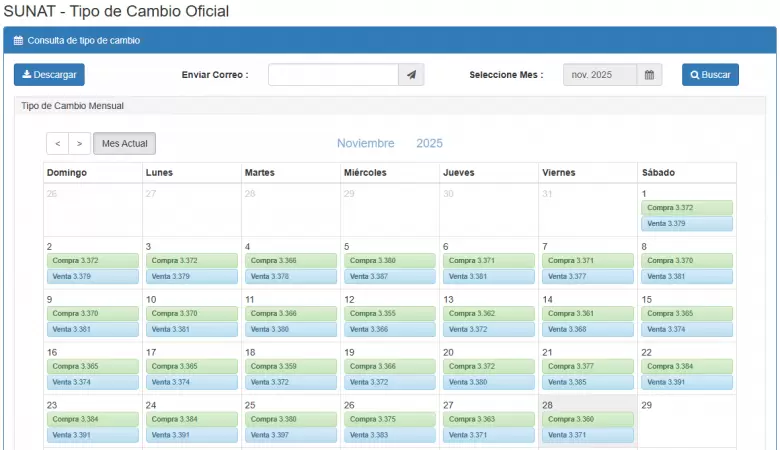Go to previous month arrow
The width and height of the screenshot is (780, 450).
(x=58, y=144)
